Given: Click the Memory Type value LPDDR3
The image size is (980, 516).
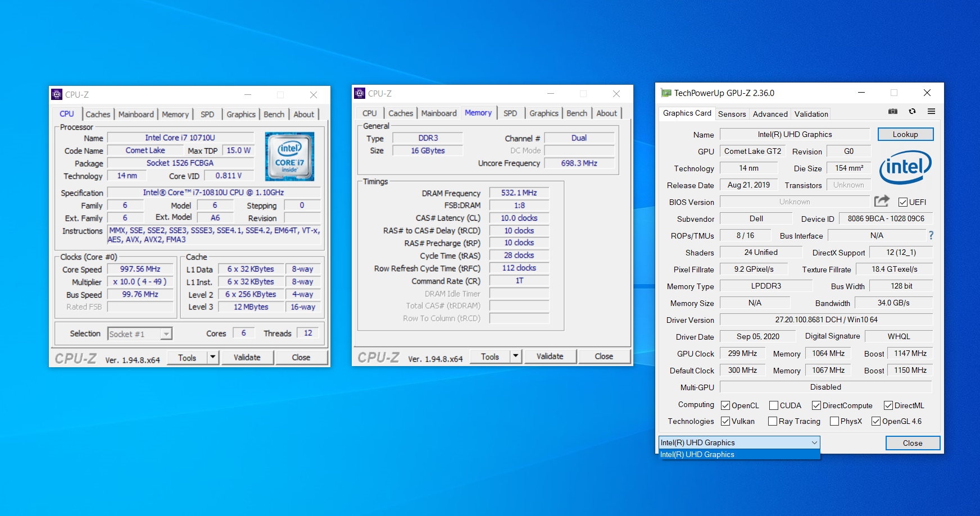Looking at the screenshot, I should [766, 286].
